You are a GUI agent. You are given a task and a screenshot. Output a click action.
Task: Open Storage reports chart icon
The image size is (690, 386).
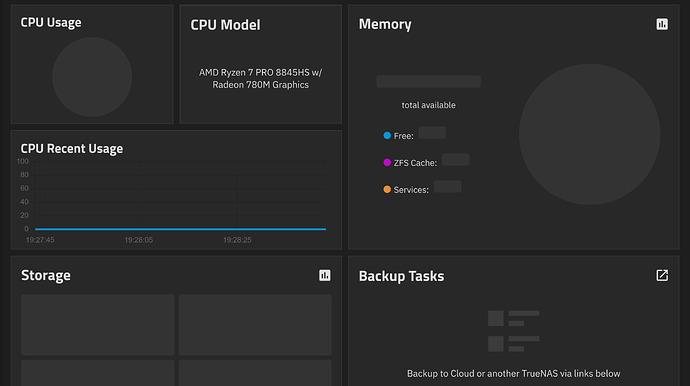(x=325, y=276)
